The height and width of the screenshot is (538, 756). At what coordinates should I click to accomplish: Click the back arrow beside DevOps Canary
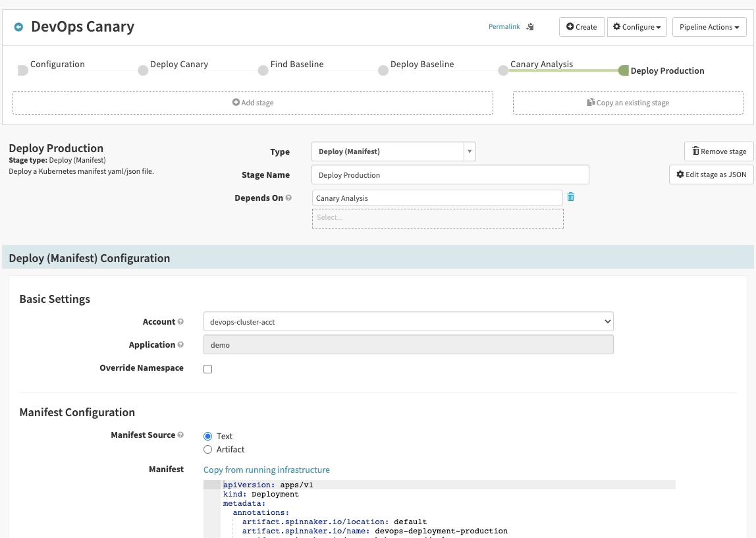pyautogui.click(x=18, y=27)
